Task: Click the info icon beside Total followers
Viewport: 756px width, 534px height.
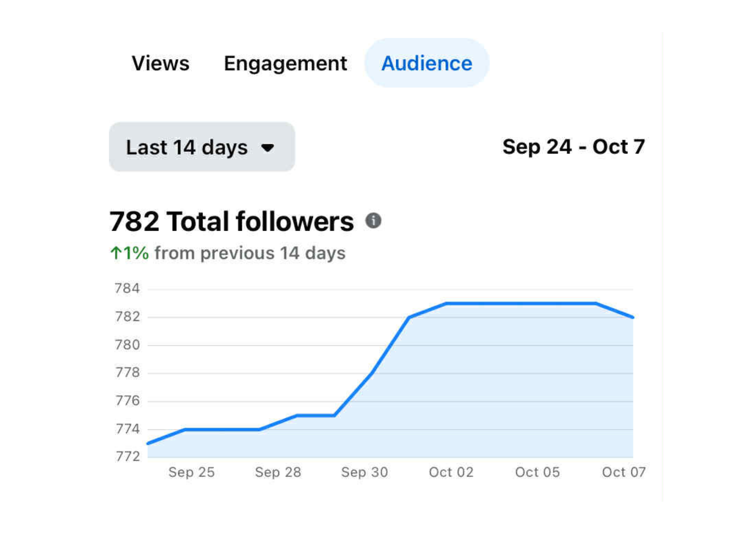Action: (373, 221)
